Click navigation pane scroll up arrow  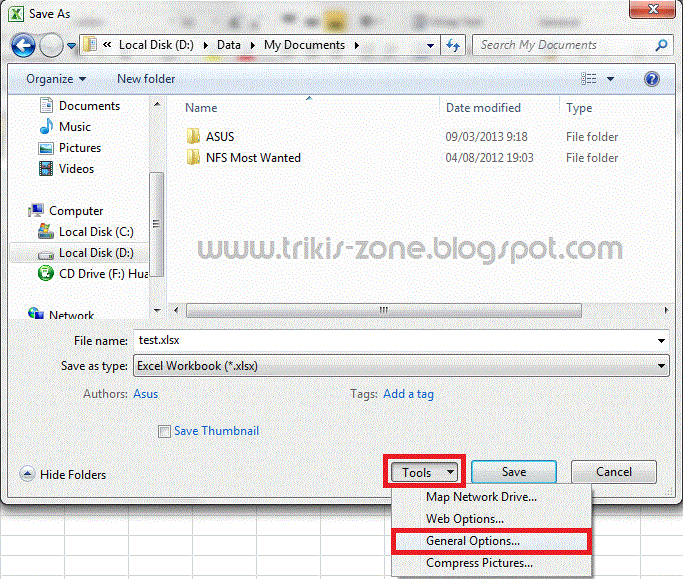tap(157, 105)
